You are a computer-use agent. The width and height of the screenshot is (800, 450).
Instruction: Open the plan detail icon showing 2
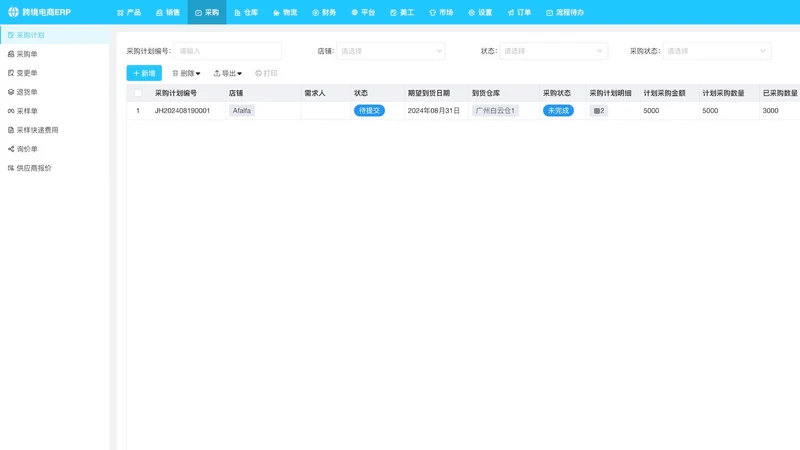(x=599, y=111)
